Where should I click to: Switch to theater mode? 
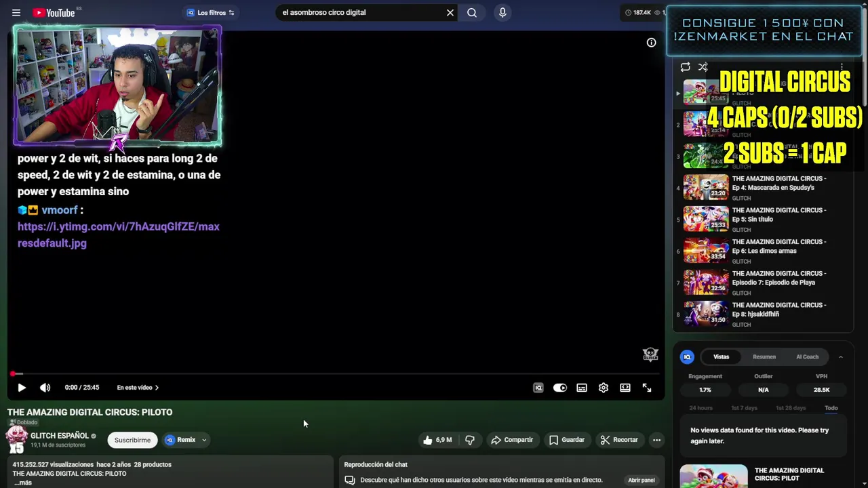625,388
